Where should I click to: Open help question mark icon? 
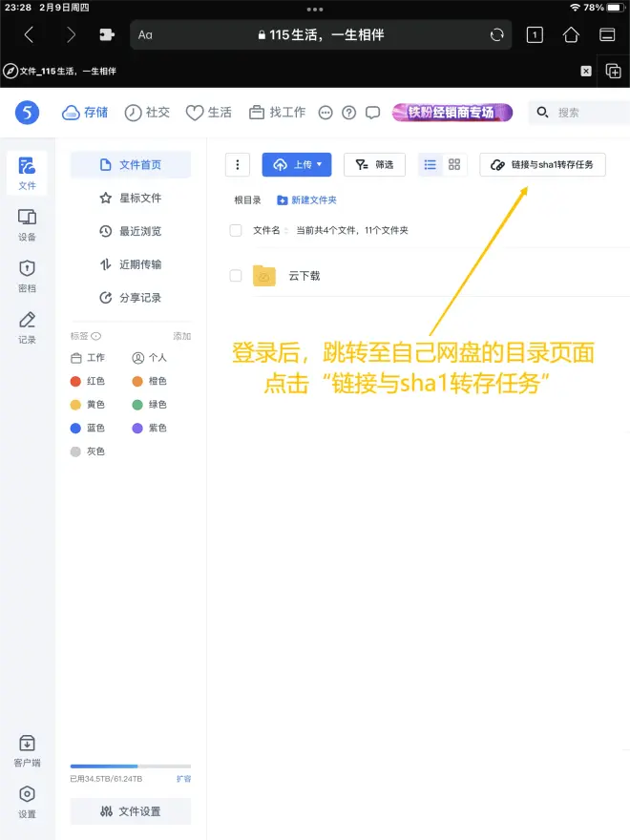[348, 113]
